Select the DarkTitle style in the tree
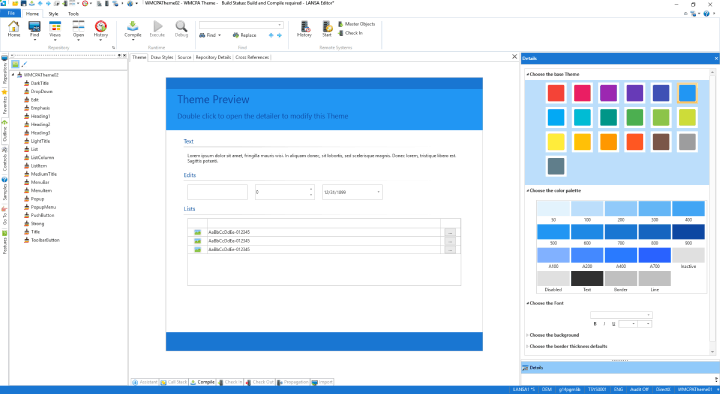Image resolution: width=720 pixels, height=394 pixels. pos(39,83)
